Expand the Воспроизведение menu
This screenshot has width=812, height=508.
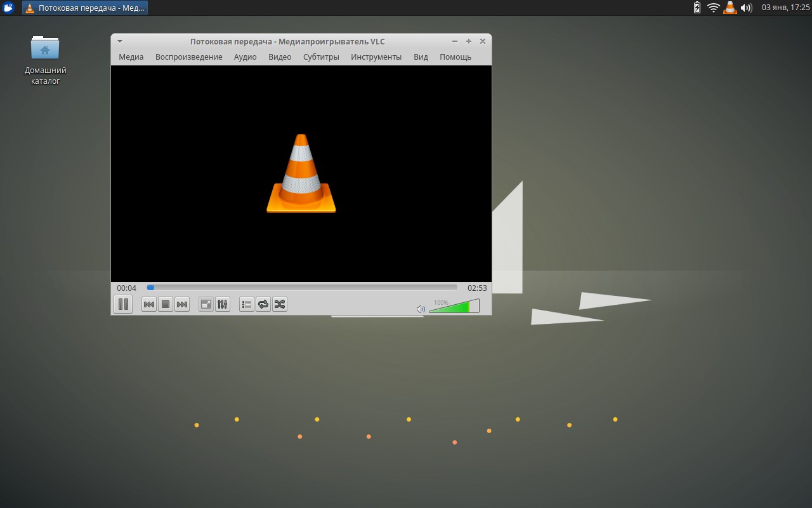click(189, 57)
